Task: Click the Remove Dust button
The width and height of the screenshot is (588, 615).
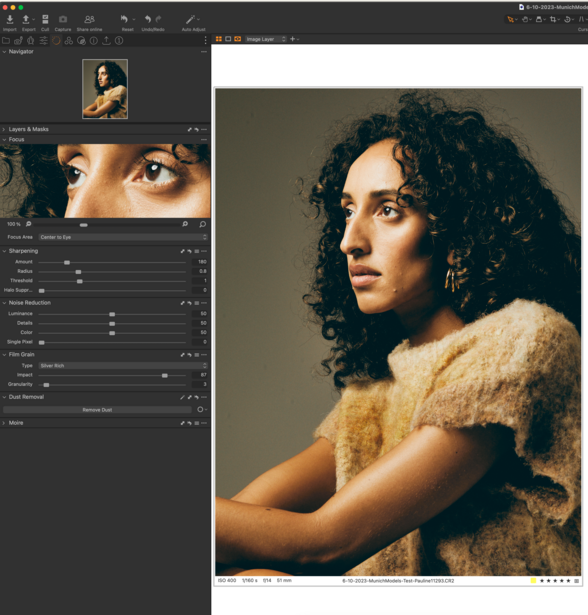Action: [x=97, y=410]
